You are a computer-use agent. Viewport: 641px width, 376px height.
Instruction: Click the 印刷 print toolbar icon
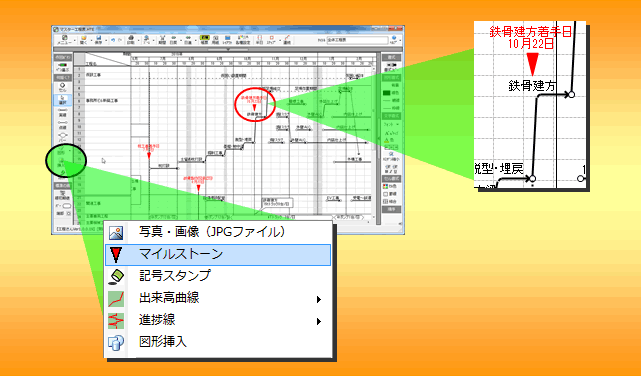coord(131,40)
